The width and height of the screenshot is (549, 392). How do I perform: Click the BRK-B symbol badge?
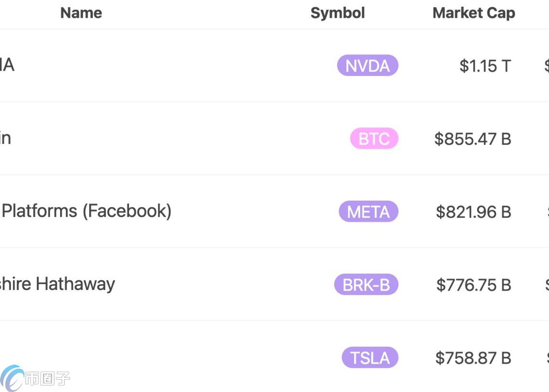point(366,285)
